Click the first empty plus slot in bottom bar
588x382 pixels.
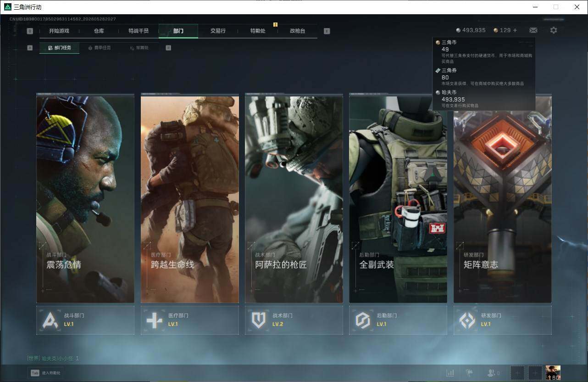point(517,373)
